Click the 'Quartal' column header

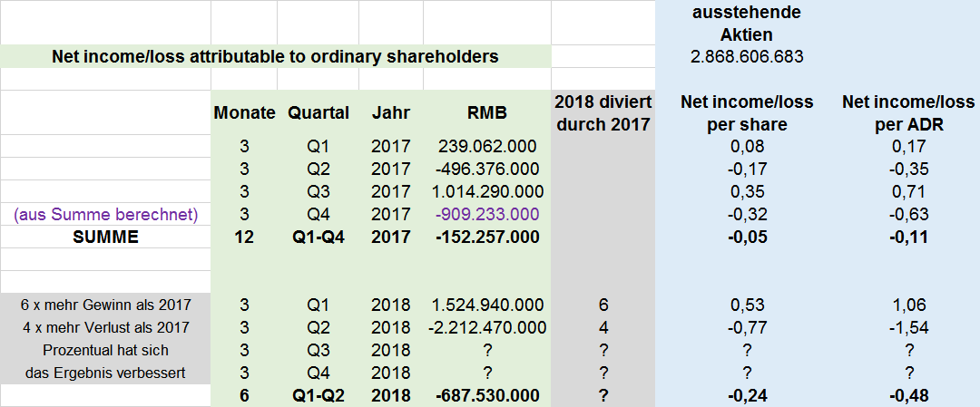point(318,113)
